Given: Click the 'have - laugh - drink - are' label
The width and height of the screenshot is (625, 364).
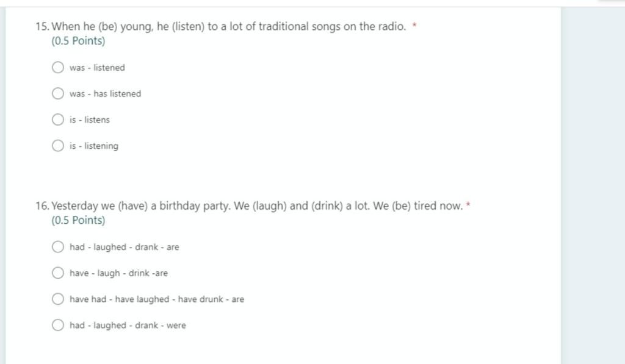Looking at the screenshot, I should pyautogui.click(x=118, y=274).
